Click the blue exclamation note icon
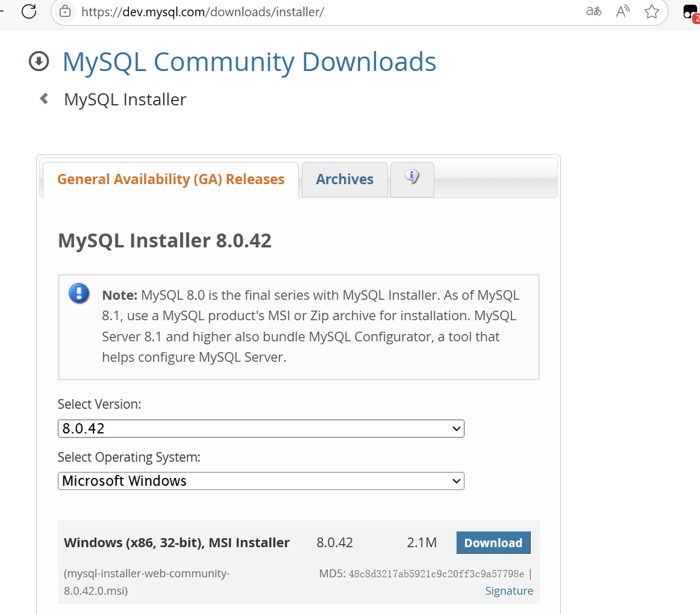 (79, 294)
